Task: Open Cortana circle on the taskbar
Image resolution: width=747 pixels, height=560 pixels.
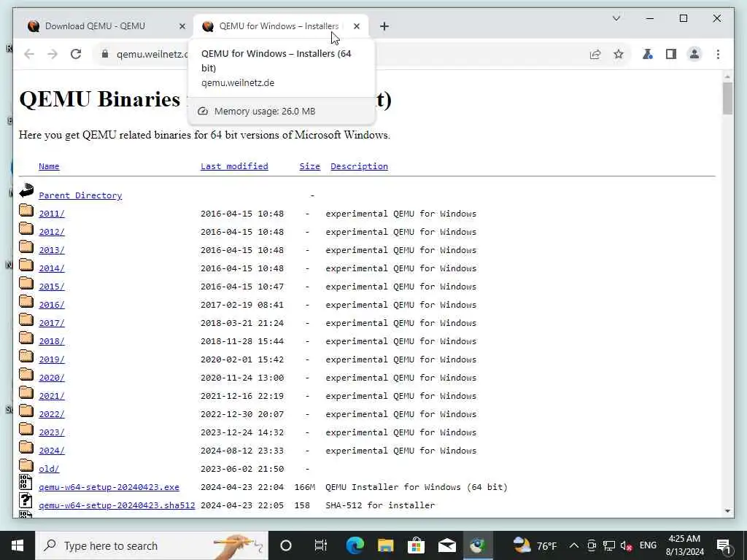Action: click(286, 545)
